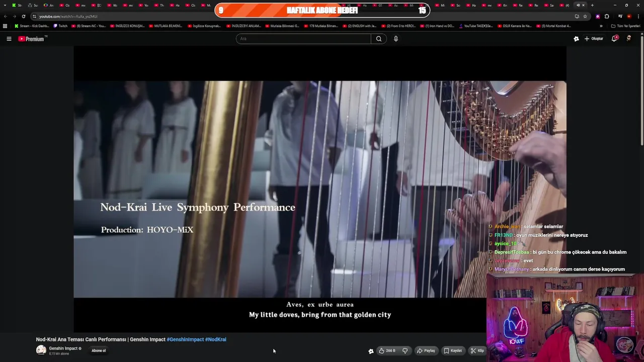Click the Kaydet save button

453,351
